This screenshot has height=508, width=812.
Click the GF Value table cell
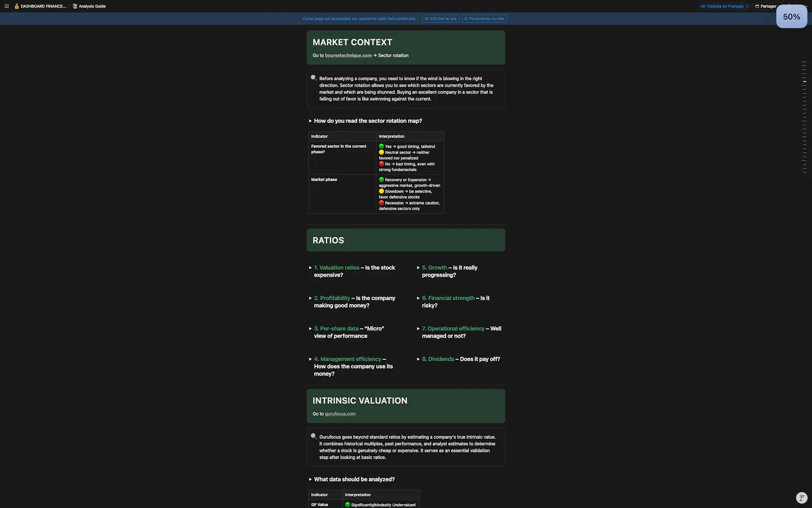(325, 504)
